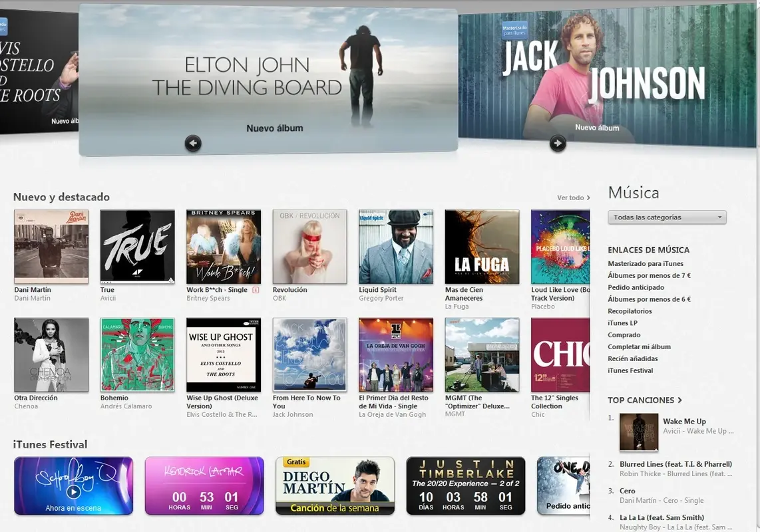Click the carousel previous arrow
The image size is (760, 532).
tap(193, 143)
